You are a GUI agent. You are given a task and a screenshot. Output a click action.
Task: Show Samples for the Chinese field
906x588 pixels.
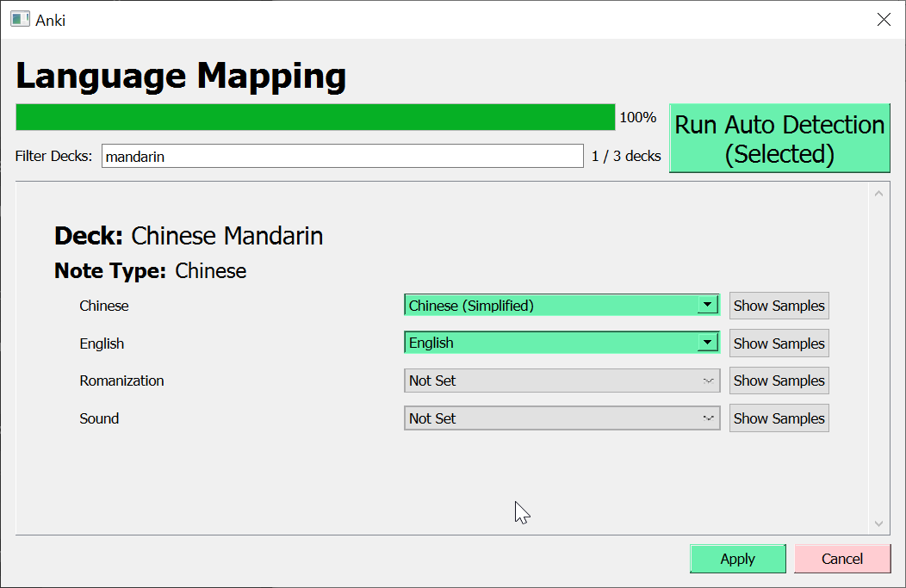click(779, 306)
